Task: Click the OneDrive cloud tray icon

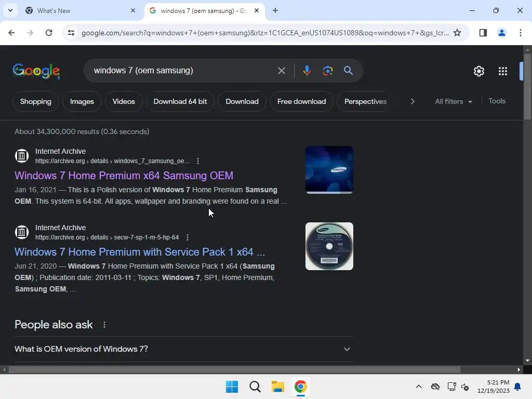Action: (435, 387)
